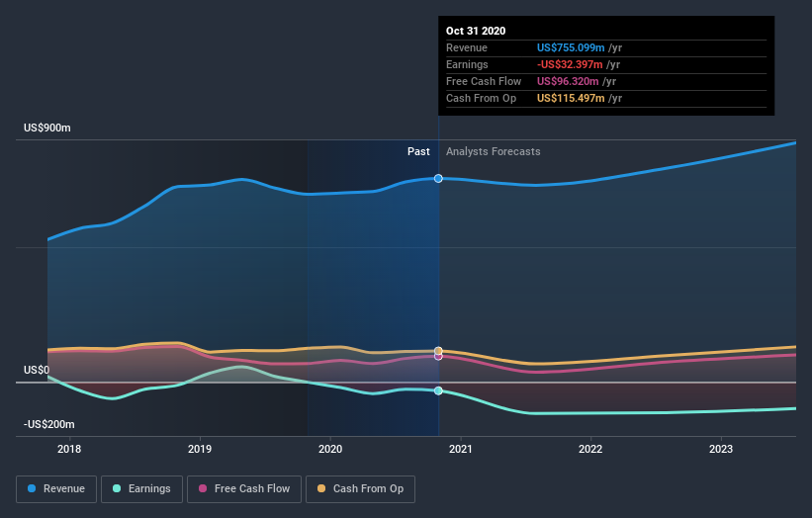Image resolution: width=812 pixels, height=518 pixels.
Task: Click the Revenue row label in tooltip
Action: tap(467, 47)
